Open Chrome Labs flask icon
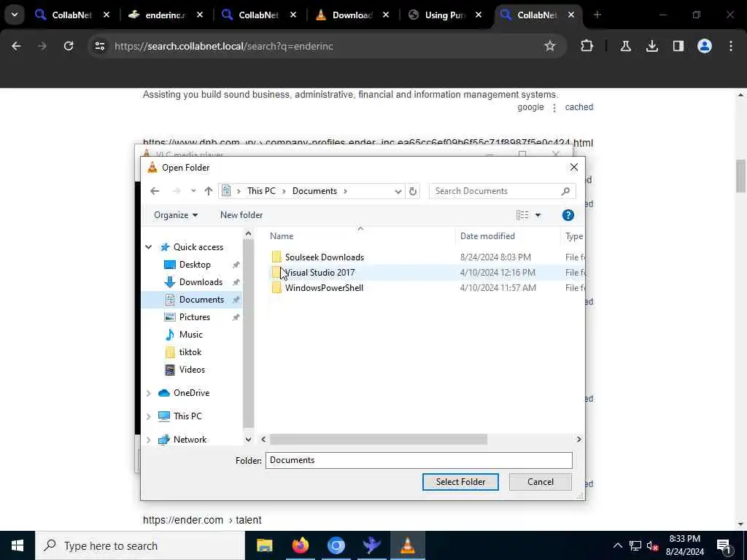The image size is (747, 560). click(x=625, y=46)
